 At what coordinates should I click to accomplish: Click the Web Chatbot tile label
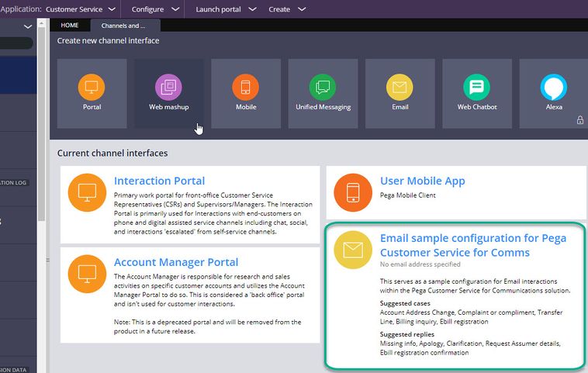[x=477, y=107]
